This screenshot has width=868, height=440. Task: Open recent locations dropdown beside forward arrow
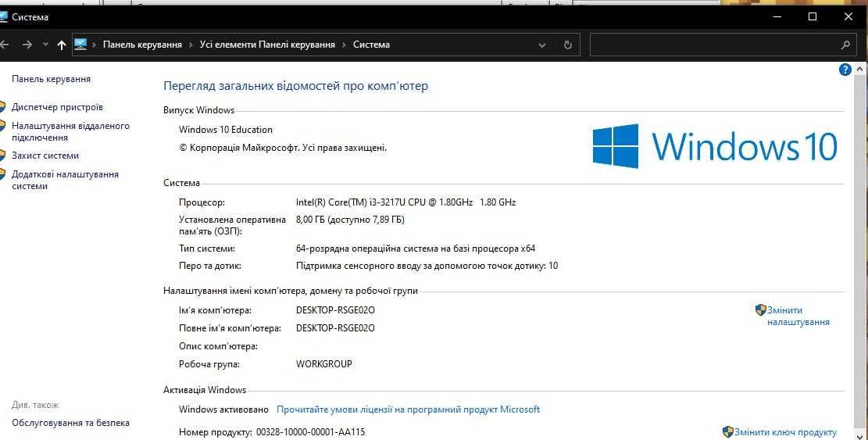(45, 45)
